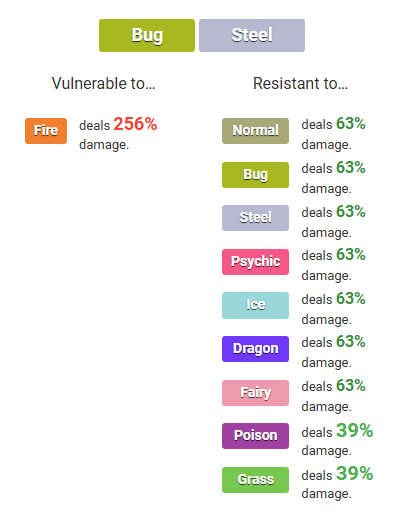Click the large Steel type badge in the header

coord(252,35)
